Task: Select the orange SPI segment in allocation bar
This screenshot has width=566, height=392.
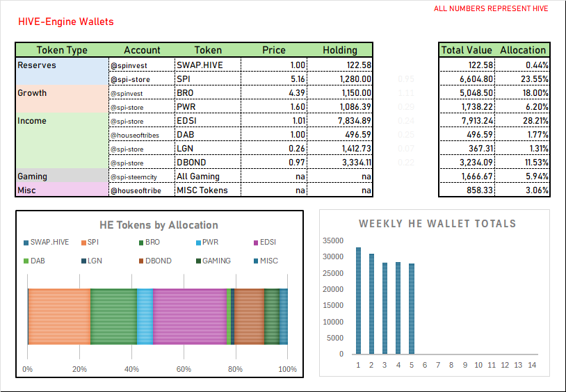Action: pos(60,316)
